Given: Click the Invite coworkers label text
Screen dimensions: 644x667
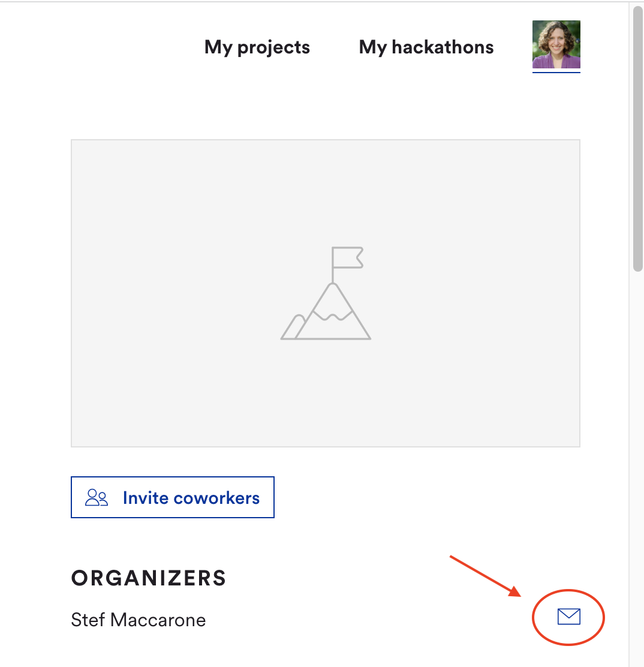Looking at the screenshot, I should click(x=191, y=498).
